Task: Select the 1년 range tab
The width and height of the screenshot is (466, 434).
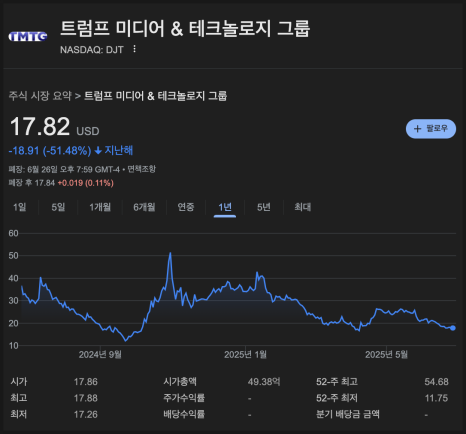Action: click(225, 207)
